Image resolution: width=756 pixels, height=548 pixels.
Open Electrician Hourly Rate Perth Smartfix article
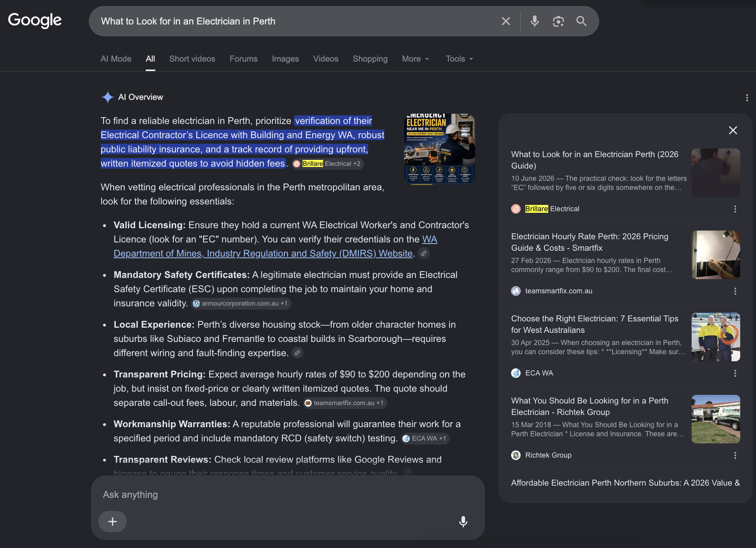590,242
